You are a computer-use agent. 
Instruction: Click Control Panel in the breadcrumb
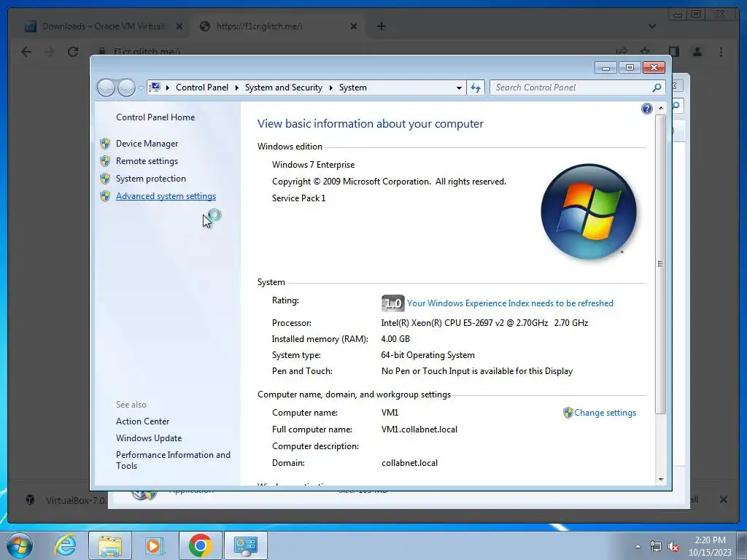202,87
